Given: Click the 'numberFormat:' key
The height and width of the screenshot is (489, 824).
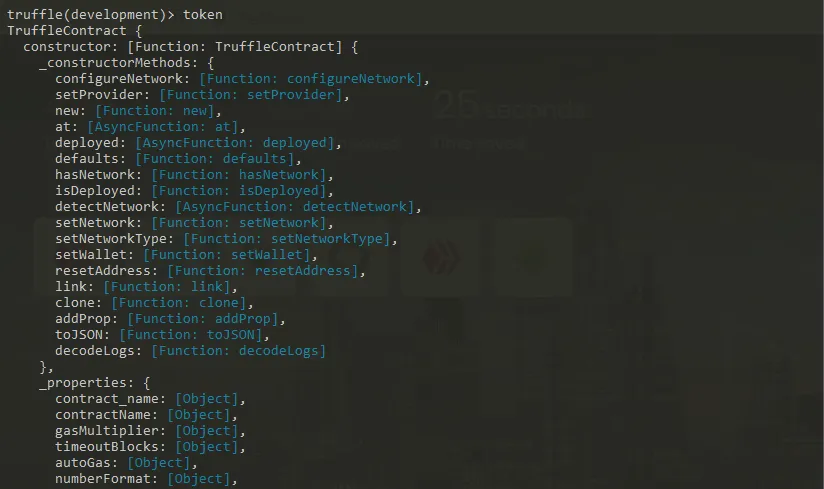Looking at the screenshot, I should [x=106, y=479].
